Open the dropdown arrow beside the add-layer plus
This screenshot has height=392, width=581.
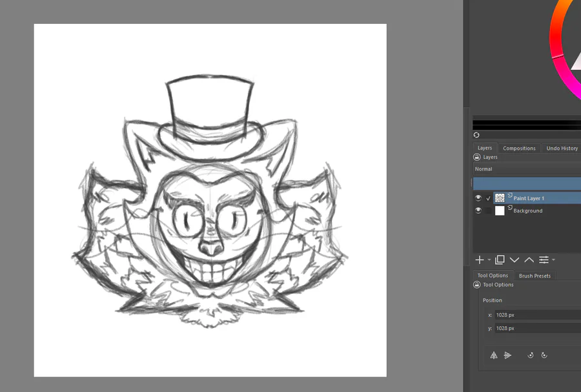point(489,260)
